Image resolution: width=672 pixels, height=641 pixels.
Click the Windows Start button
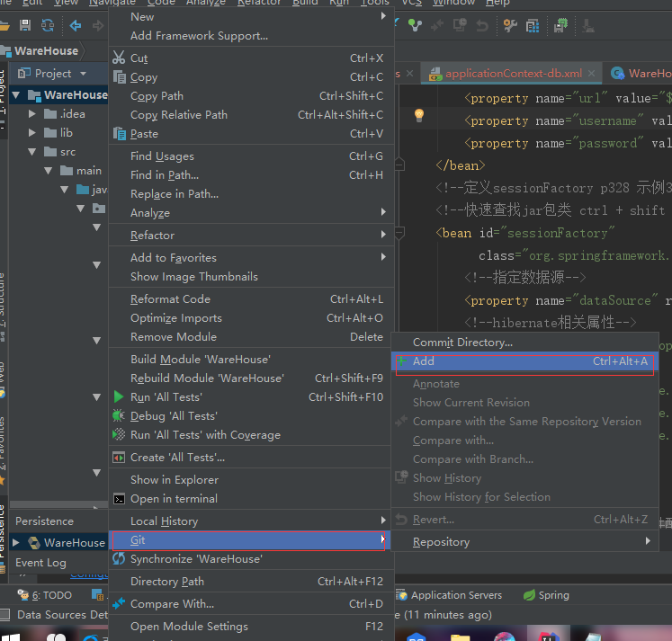click(9, 637)
